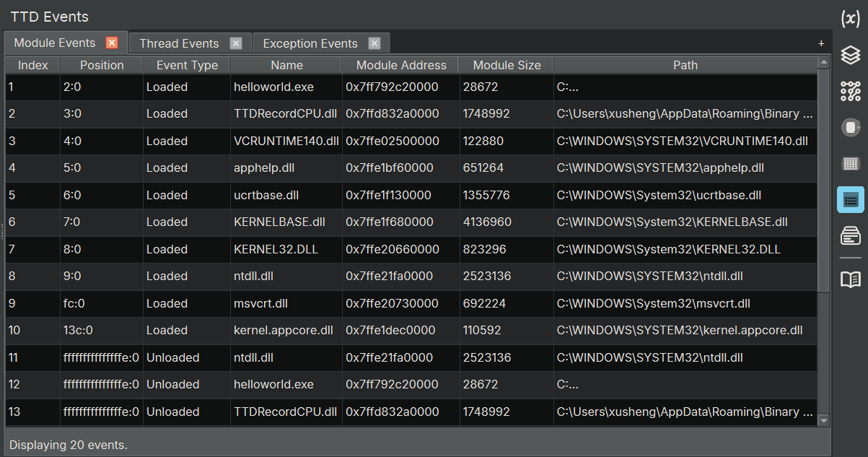
Task: Click the scrollbar down arrow
Action: (824, 419)
